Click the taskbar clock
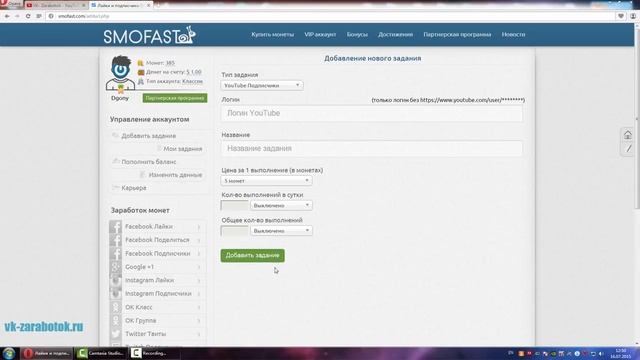640x360 pixels. 621,353
